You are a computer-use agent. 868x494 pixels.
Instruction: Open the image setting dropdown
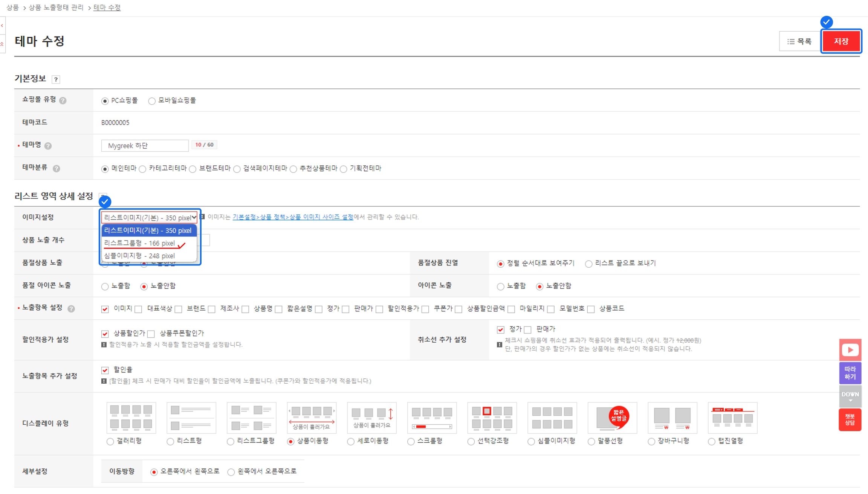coord(149,218)
